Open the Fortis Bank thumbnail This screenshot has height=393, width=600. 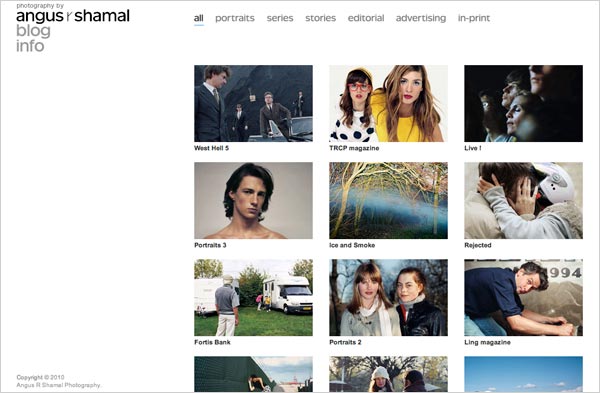coord(253,298)
